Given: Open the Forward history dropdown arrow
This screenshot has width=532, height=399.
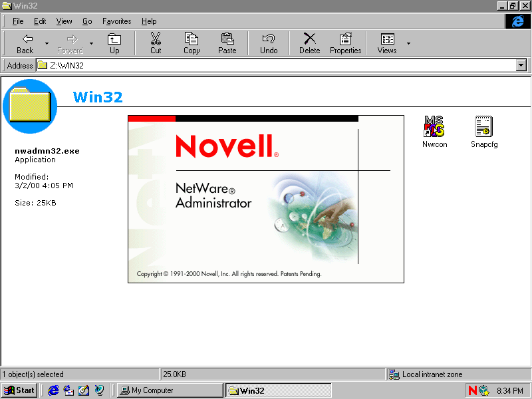Looking at the screenshot, I should point(91,44).
